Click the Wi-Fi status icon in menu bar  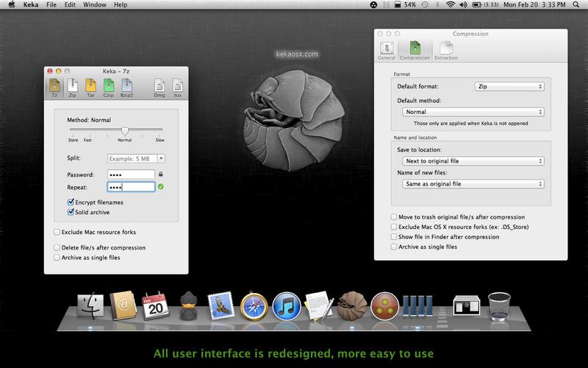pyautogui.click(x=451, y=4)
